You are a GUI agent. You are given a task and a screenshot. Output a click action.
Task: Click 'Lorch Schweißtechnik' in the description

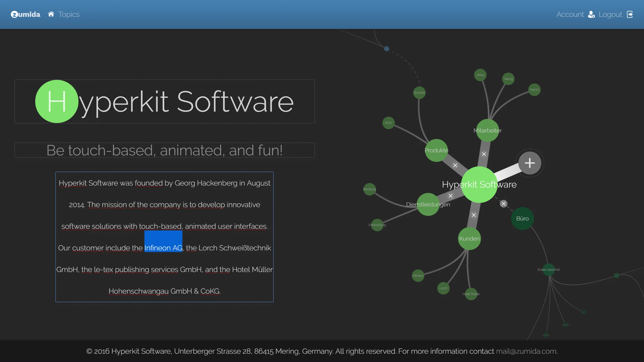coord(235,248)
